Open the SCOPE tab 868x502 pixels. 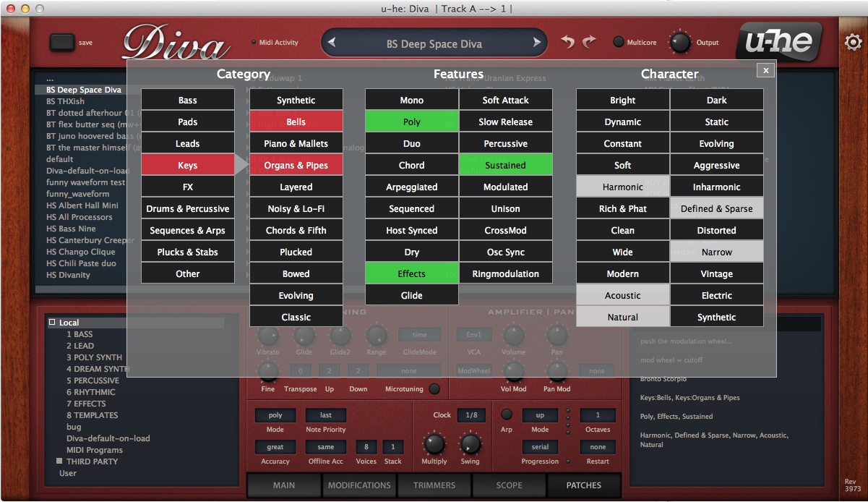(510, 485)
